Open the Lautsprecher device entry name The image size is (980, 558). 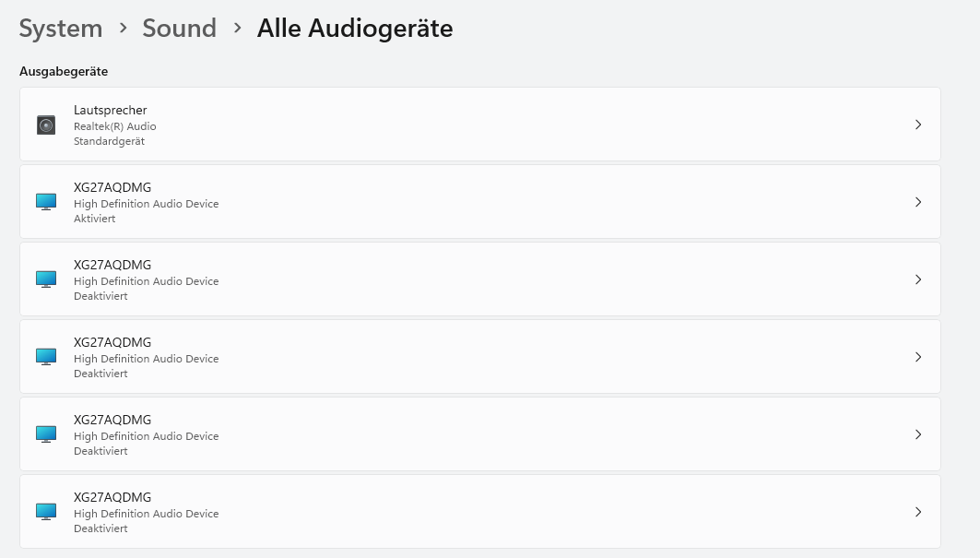(111, 111)
